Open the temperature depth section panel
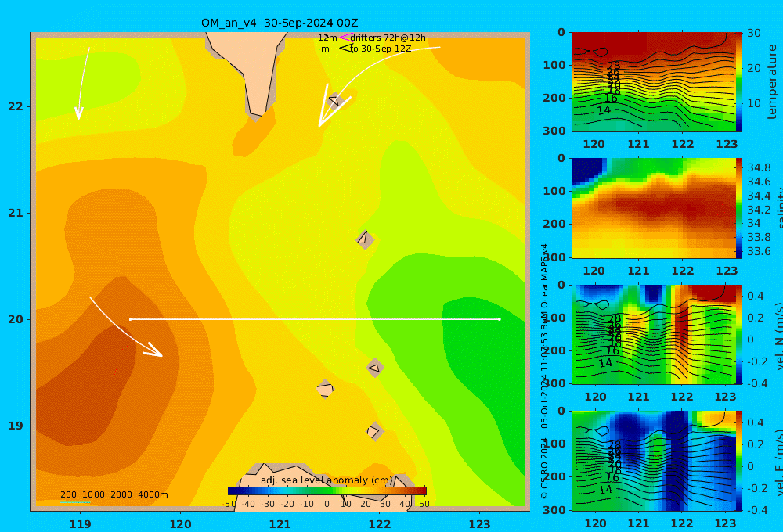Screen dimensions: 783x532 653,82
